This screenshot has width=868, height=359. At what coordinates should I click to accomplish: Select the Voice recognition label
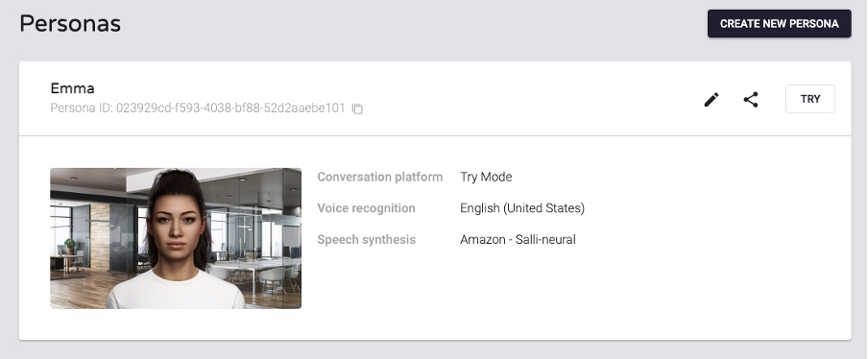(366, 208)
